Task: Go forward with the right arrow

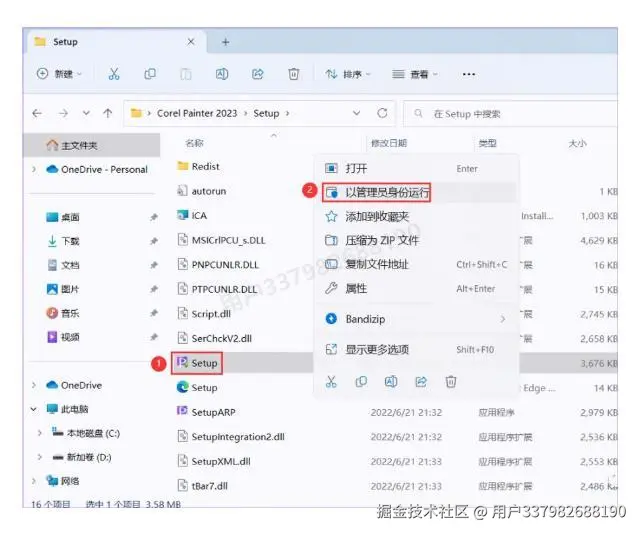Action: pos(63,113)
